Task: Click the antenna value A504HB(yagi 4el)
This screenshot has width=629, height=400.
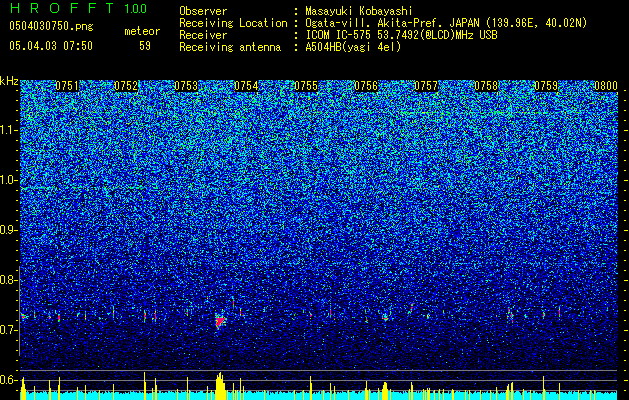Action: pyautogui.click(x=353, y=47)
